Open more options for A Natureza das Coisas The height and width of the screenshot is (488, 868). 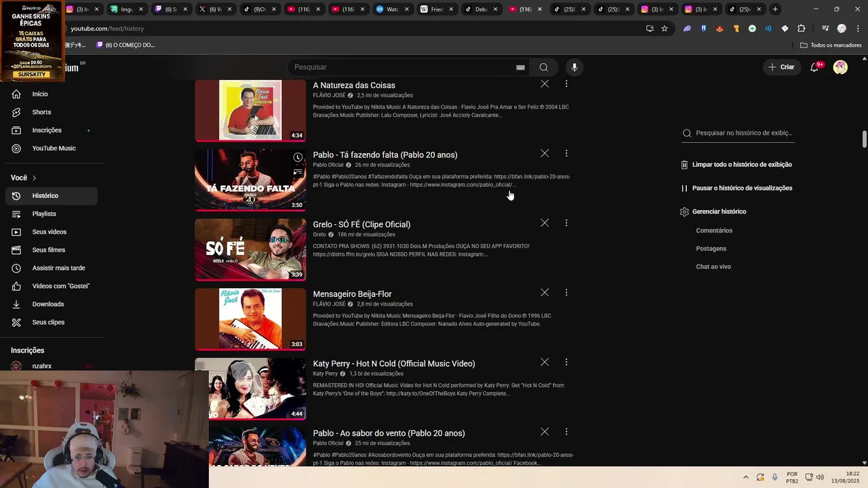coord(566,84)
